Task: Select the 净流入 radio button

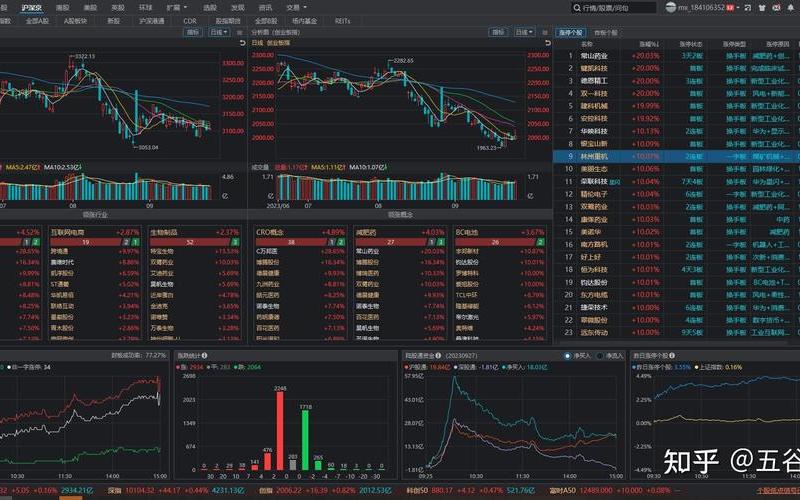Action: [x=600, y=356]
